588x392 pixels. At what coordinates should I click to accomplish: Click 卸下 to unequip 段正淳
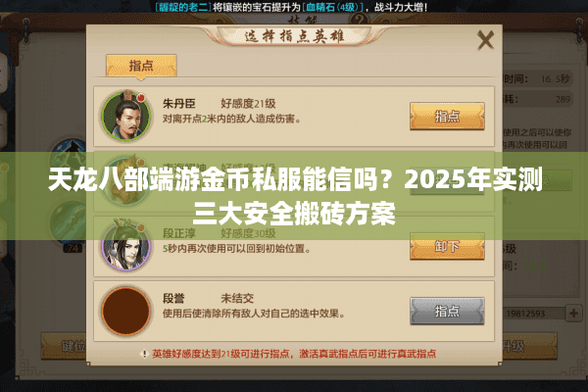[x=447, y=246]
